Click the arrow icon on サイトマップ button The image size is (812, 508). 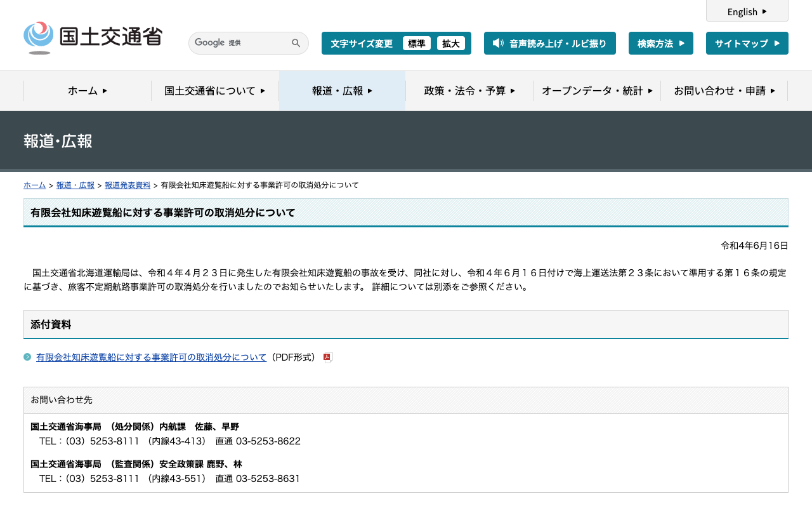click(777, 43)
